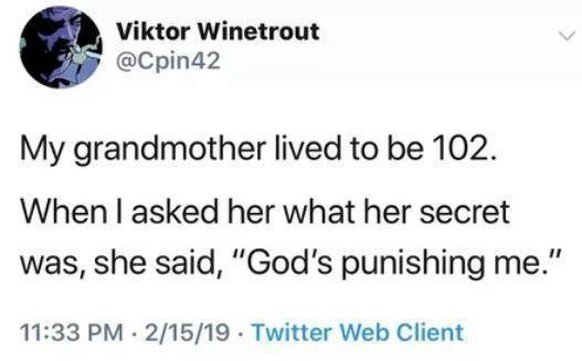This screenshot has height=361, width=582.
Task: Click the word "asked" in second sentence
Action: tap(175, 213)
